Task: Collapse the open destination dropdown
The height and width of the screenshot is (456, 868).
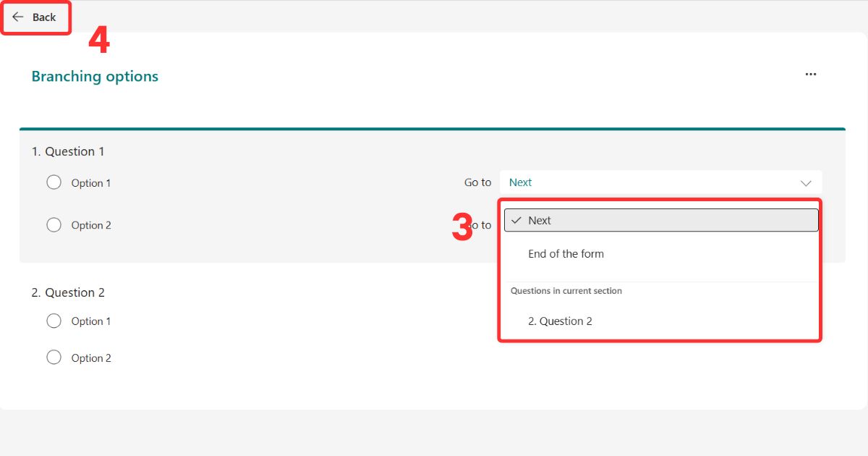Action: pos(805,182)
